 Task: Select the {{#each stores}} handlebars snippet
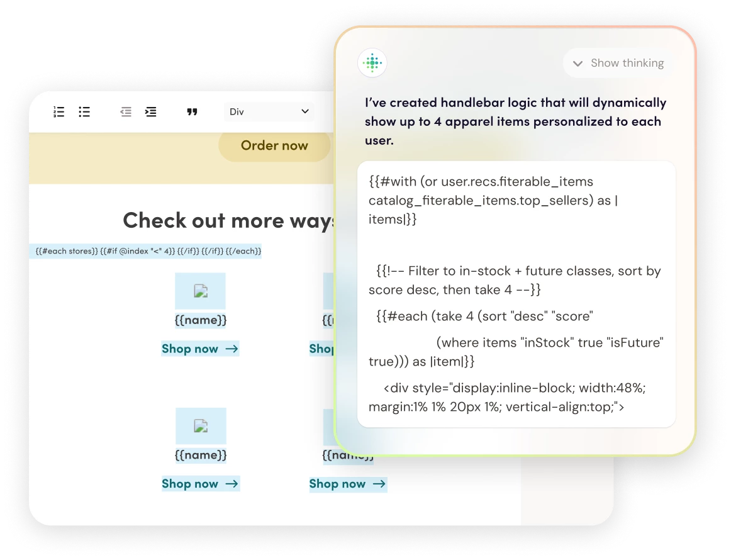click(148, 251)
